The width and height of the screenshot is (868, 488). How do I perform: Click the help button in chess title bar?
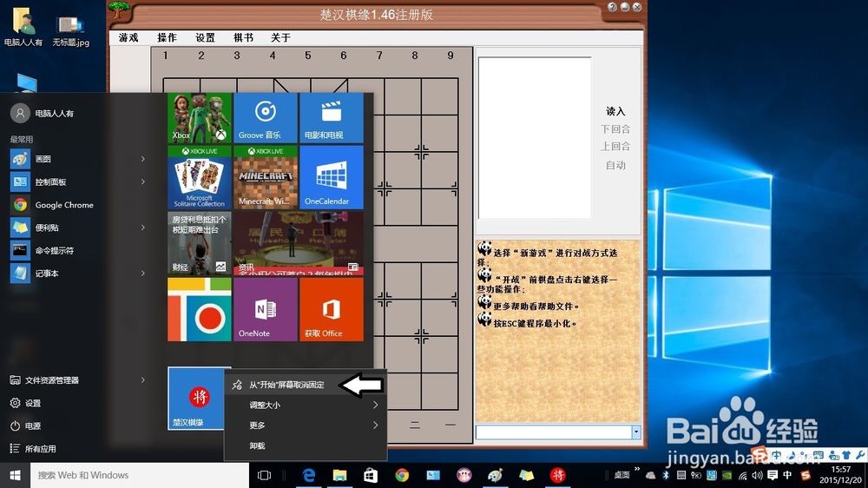click(612, 7)
